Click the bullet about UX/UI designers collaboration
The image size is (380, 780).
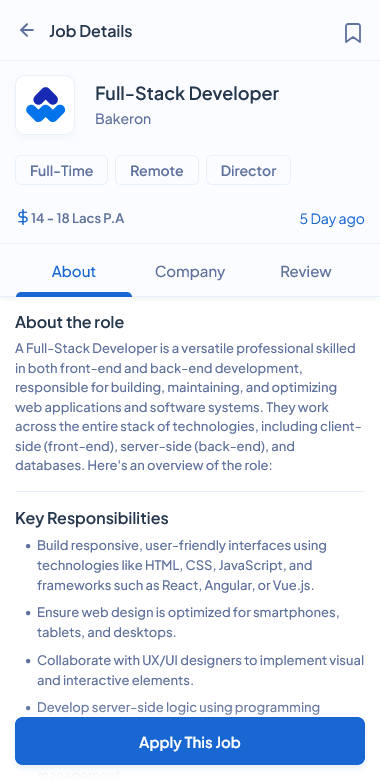[x=200, y=670]
